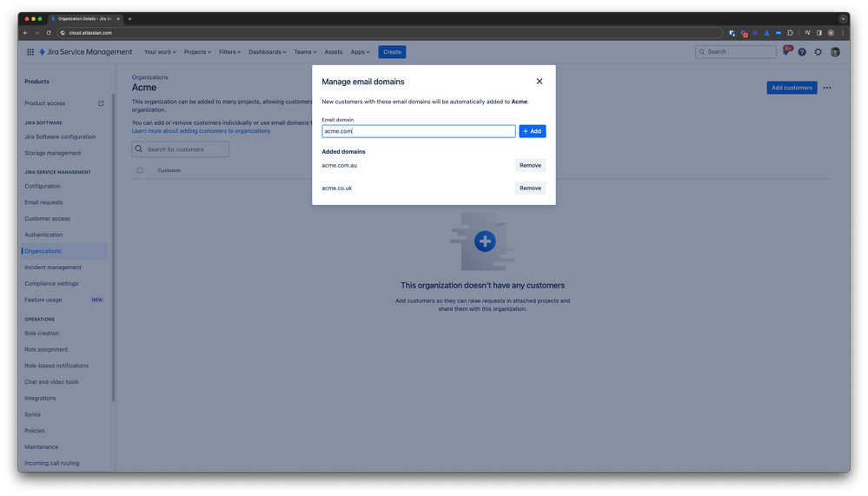Open Role-based notifications in sidebar

point(56,366)
